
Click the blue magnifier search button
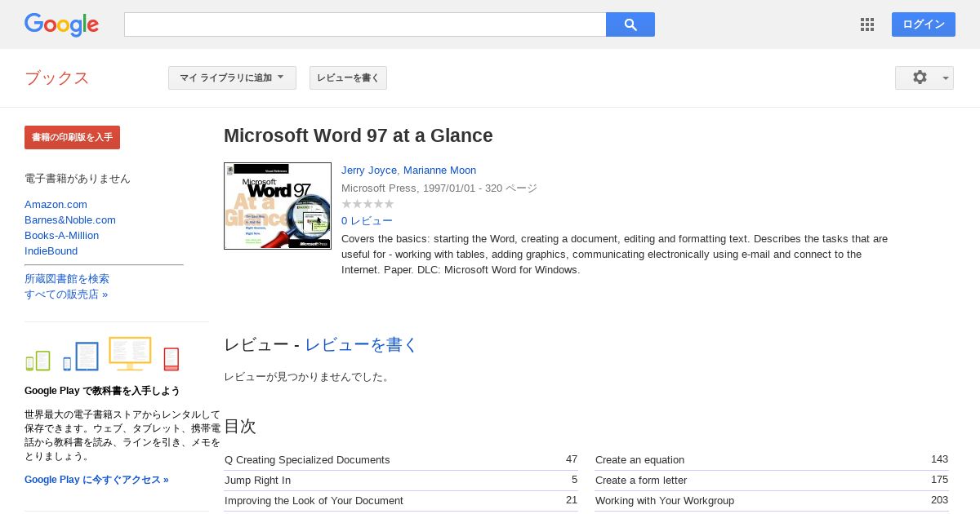pyautogui.click(x=630, y=24)
